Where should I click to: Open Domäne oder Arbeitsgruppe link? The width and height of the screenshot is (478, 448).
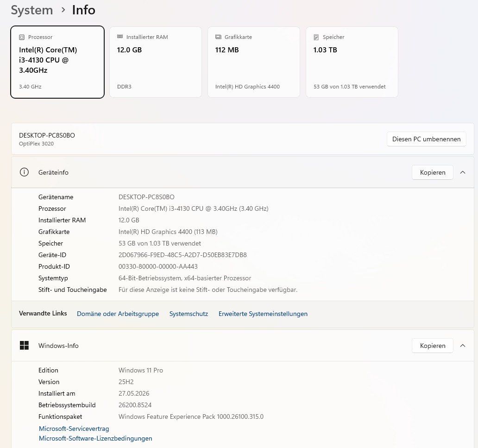[x=118, y=314]
